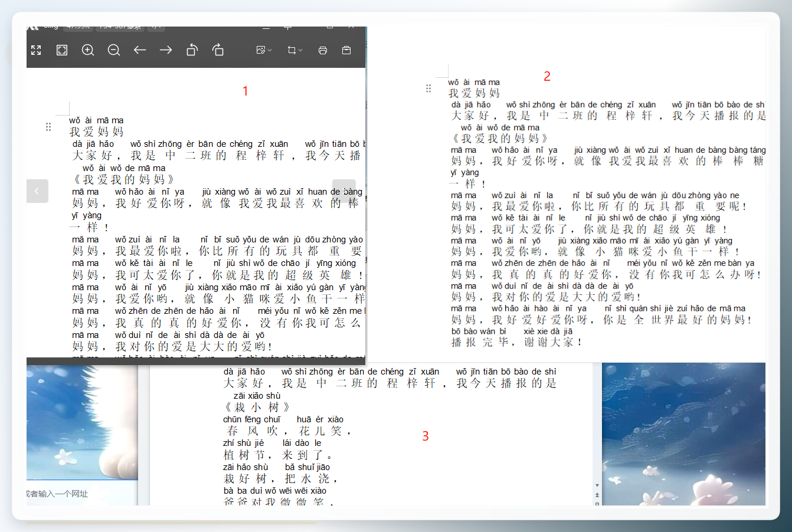Zoom out using the magnifier minus icon
This screenshot has height=532, width=792.
click(114, 50)
